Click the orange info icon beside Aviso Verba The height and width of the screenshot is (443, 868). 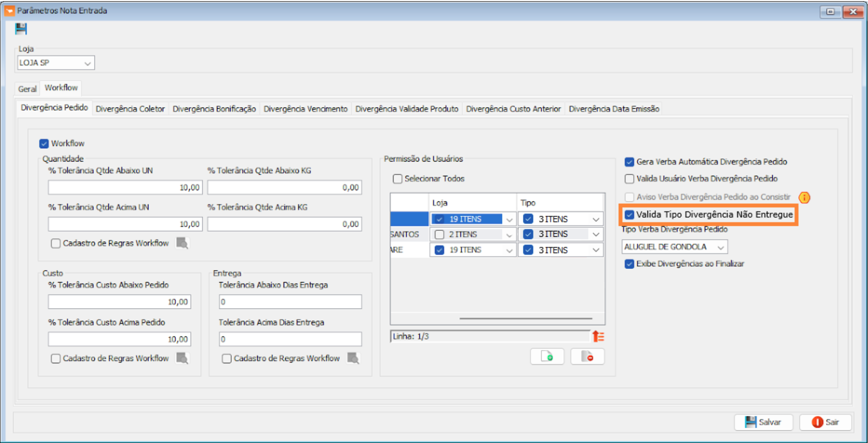point(804,197)
